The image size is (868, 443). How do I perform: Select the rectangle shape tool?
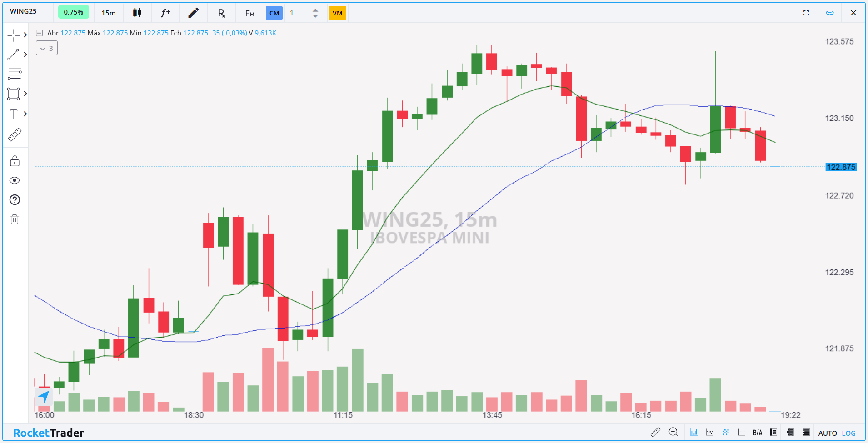(14, 94)
